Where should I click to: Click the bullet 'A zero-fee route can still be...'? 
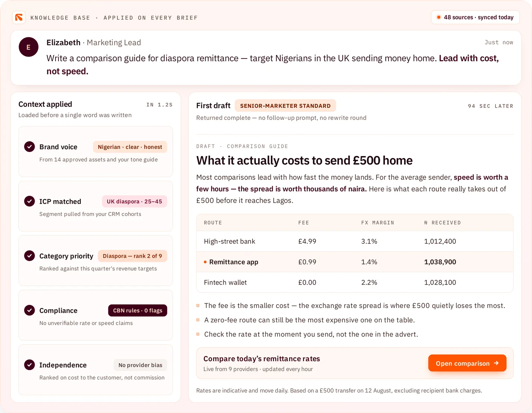[x=310, y=320]
